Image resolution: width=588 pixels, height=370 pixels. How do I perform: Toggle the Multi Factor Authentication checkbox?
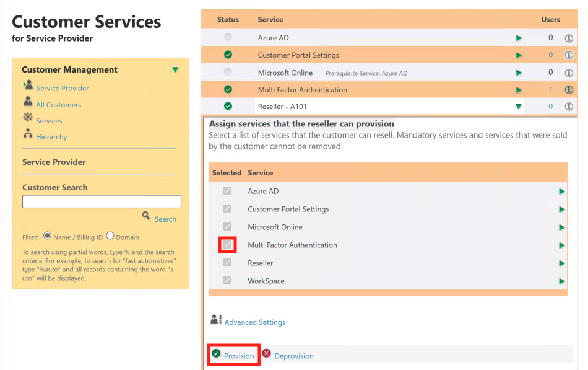(227, 245)
